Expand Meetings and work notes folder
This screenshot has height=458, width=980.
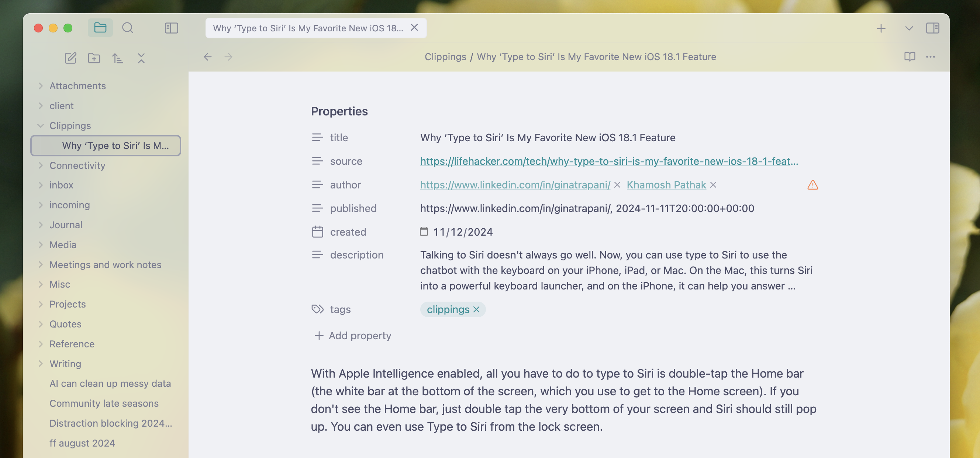click(x=40, y=264)
